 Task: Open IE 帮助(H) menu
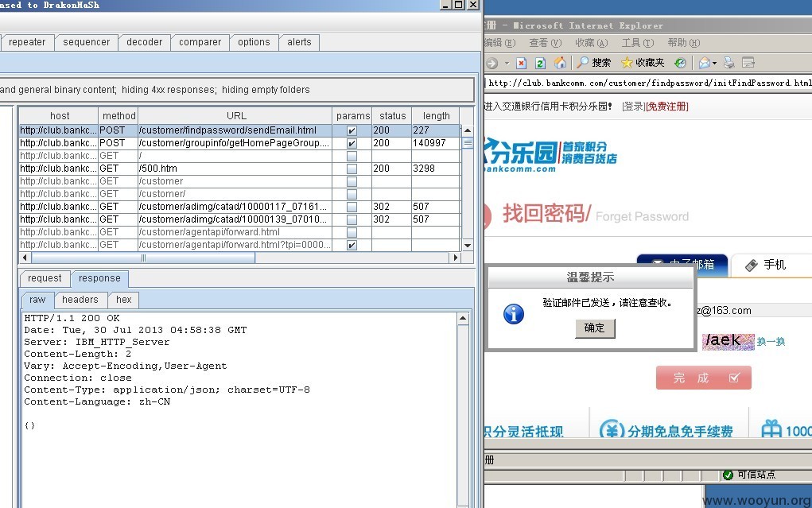684,43
